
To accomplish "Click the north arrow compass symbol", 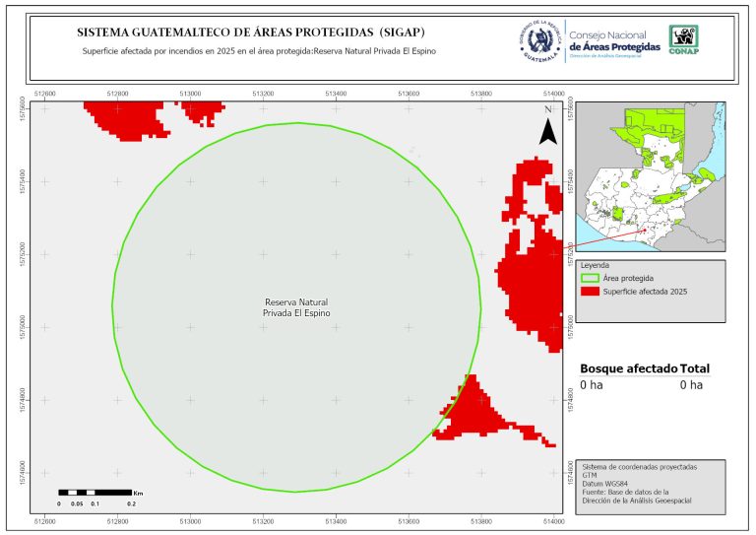I will (547, 125).
